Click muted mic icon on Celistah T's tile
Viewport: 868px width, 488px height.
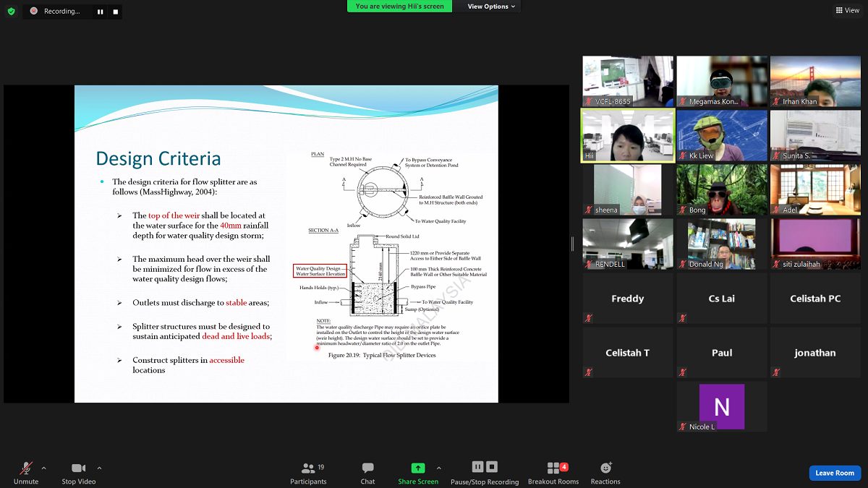589,372
